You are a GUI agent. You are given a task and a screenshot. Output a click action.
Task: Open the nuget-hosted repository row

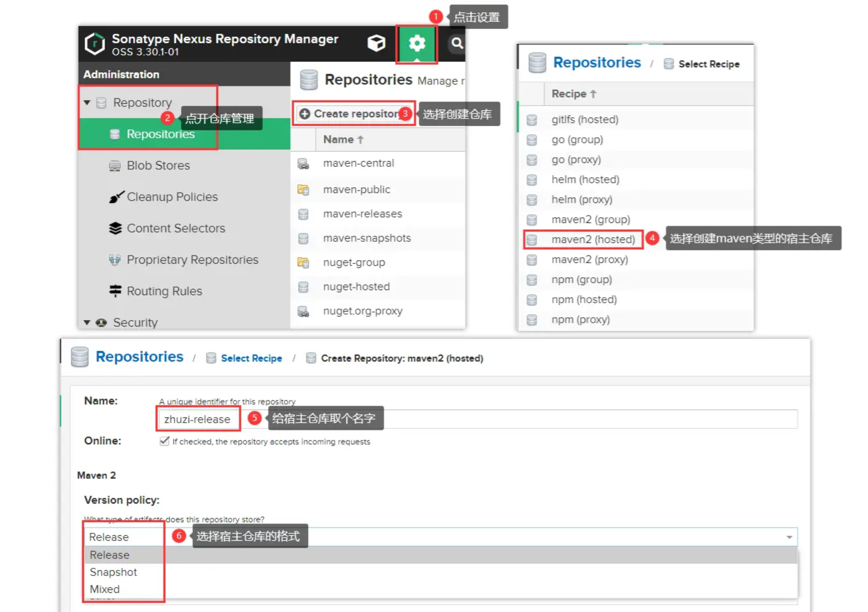coord(378,287)
